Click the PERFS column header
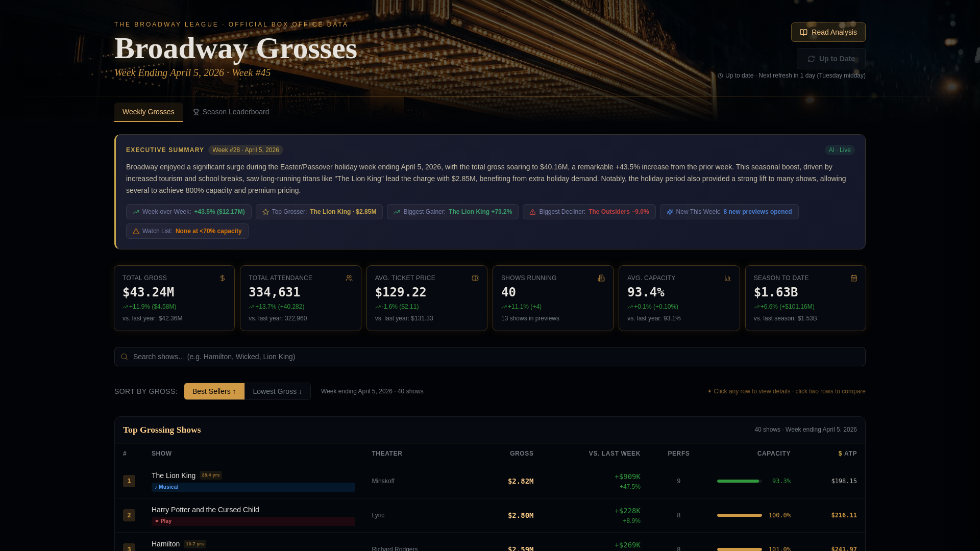 pyautogui.click(x=678, y=454)
